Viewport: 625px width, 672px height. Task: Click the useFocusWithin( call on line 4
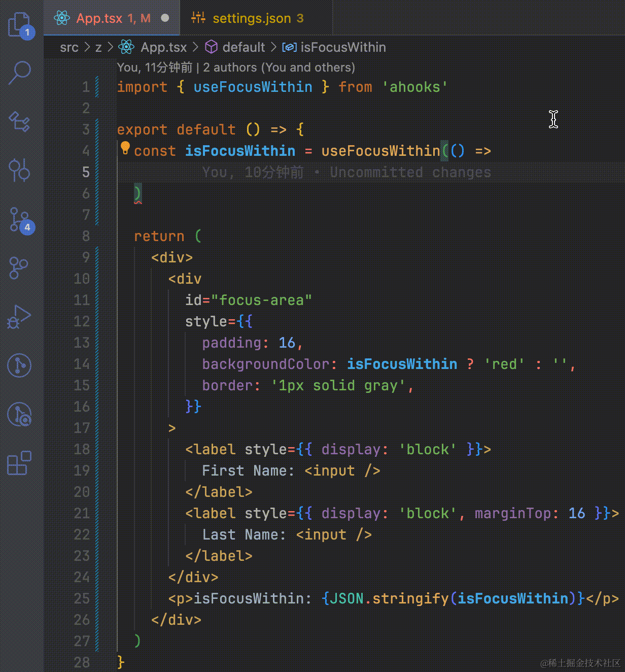[x=385, y=151]
